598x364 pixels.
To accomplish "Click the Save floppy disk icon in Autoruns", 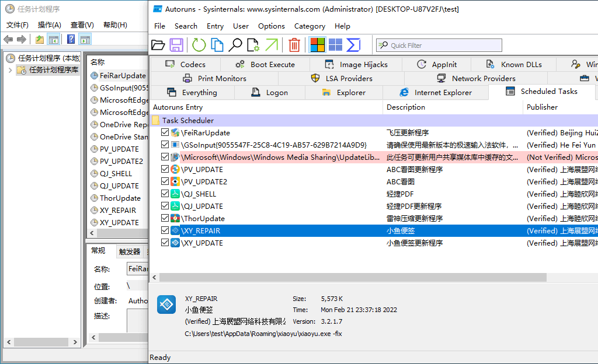I will click(x=176, y=45).
